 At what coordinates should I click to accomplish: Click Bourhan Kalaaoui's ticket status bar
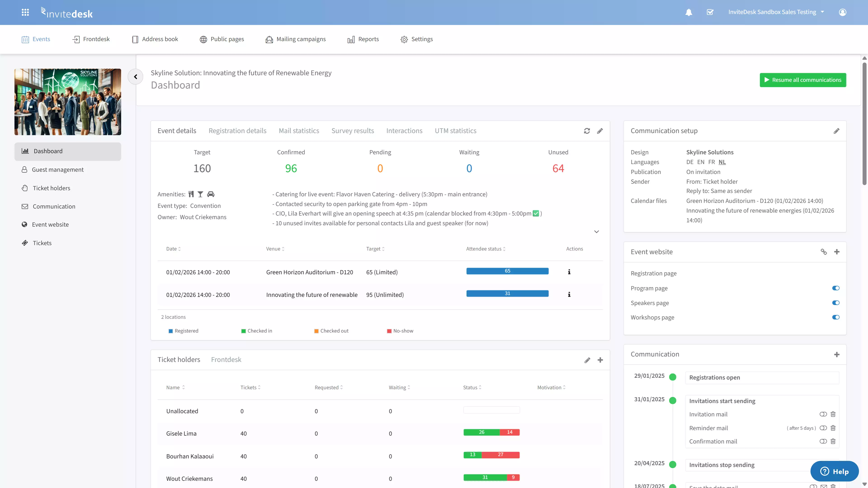[x=491, y=455]
